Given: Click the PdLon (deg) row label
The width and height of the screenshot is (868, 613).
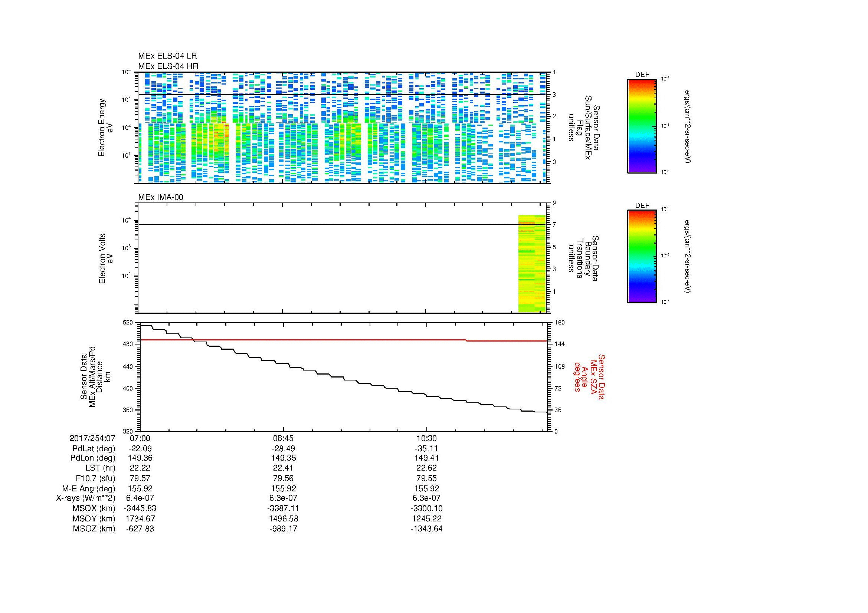Looking at the screenshot, I should 93,458.
